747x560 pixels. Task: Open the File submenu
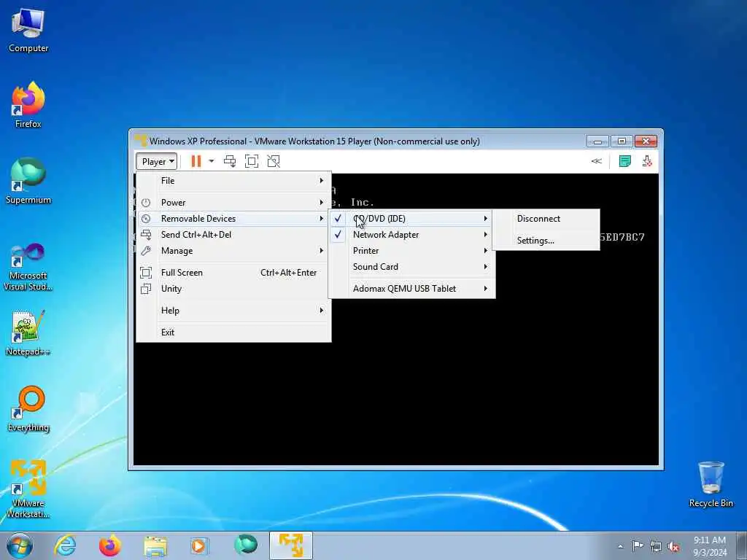233,181
